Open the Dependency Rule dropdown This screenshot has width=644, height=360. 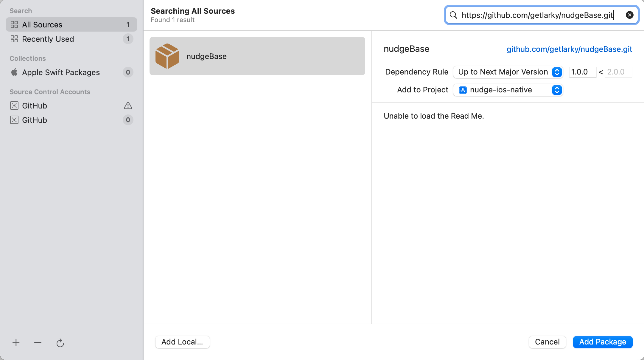(x=508, y=72)
